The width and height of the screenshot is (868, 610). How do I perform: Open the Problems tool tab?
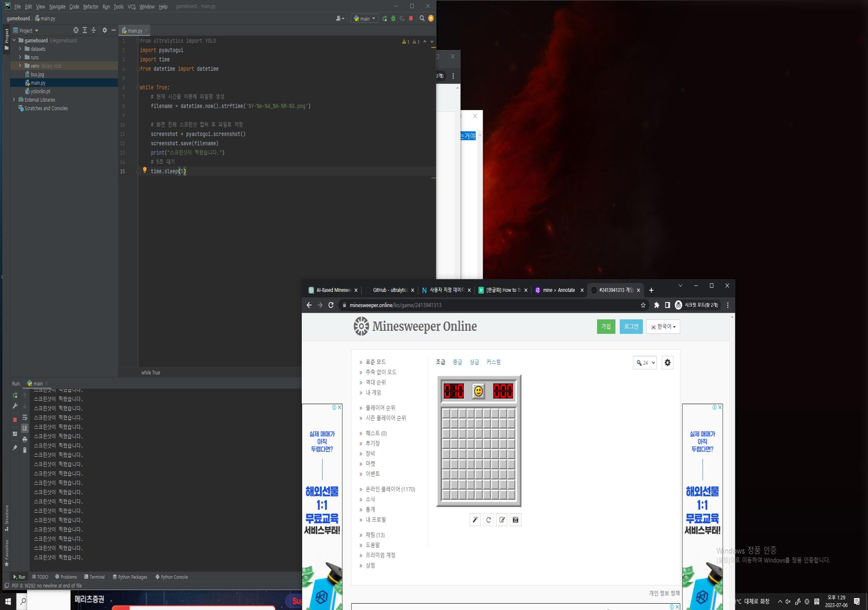[x=66, y=577]
